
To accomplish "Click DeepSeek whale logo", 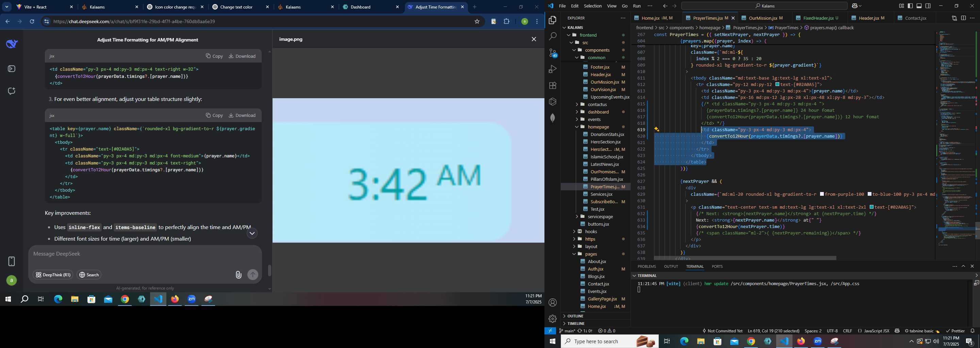I will click(12, 44).
